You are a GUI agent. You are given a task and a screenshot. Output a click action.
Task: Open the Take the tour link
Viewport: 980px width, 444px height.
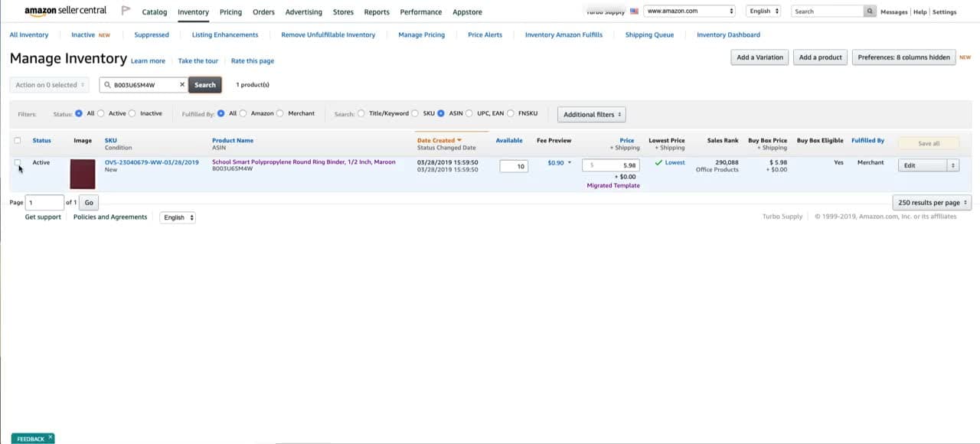(198, 61)
